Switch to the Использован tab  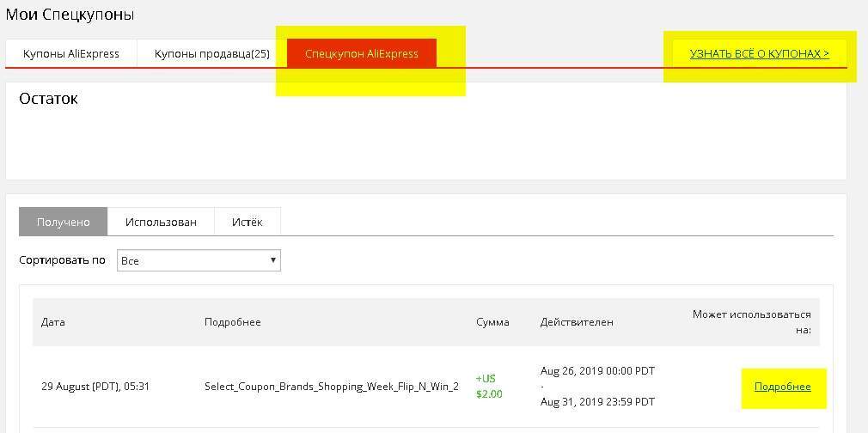161,222
